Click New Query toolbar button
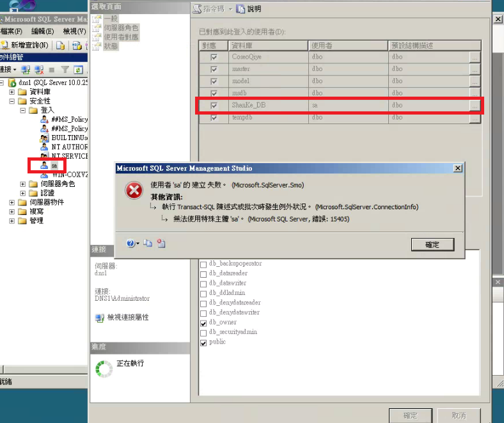 25,45
